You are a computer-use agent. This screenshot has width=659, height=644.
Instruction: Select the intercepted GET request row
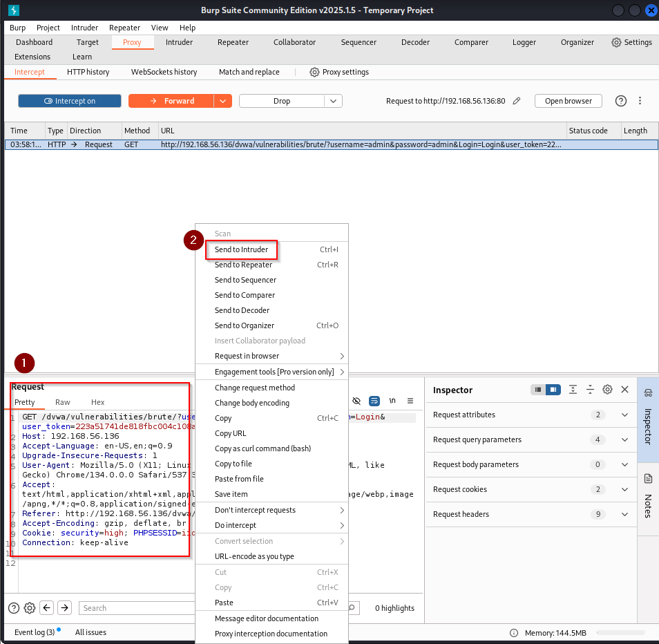331,144
